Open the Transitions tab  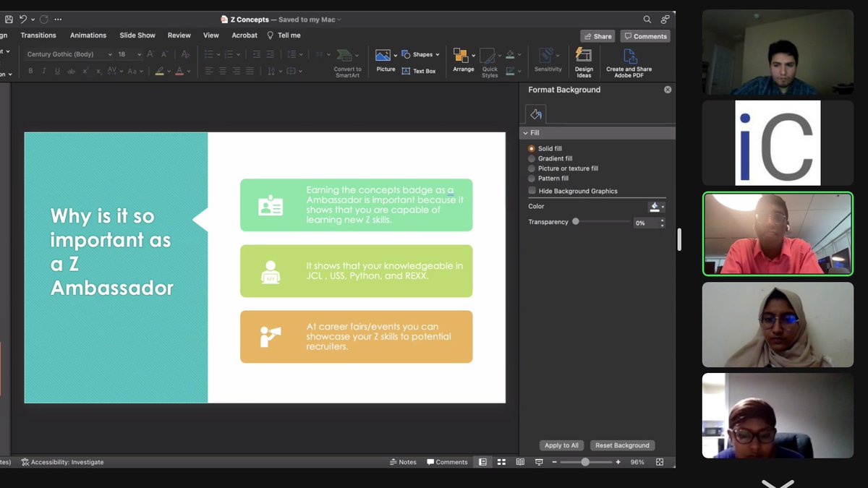pos(38,35)
